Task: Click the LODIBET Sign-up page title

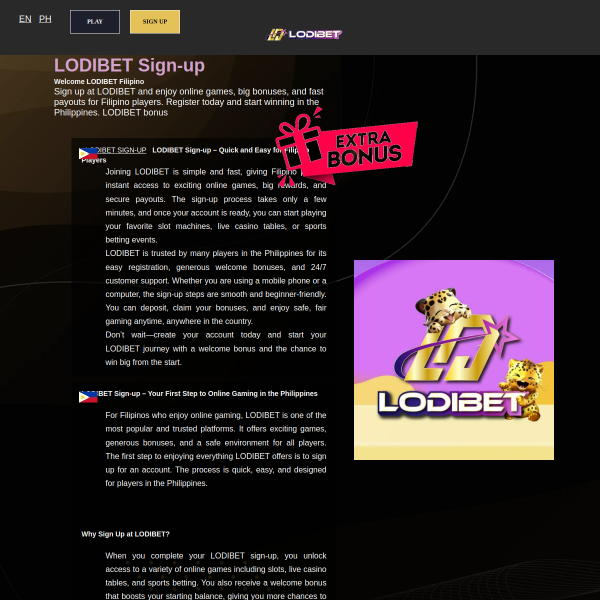Action: tap(129, 66)
